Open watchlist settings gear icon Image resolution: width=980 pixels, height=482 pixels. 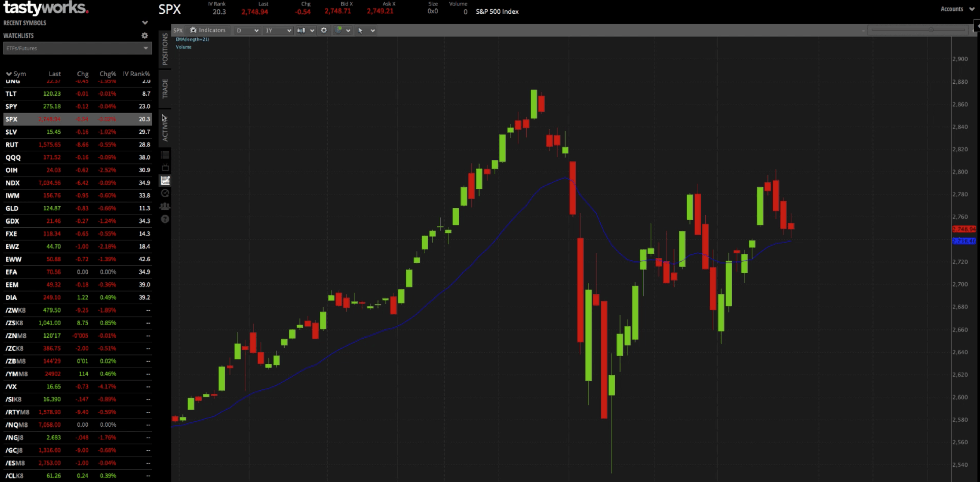click(x=145, y=35)
